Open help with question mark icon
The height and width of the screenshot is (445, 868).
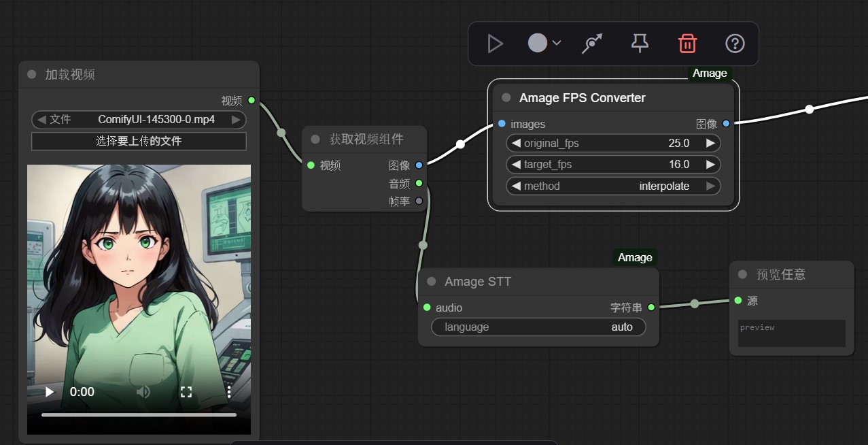tap(735, 44)
